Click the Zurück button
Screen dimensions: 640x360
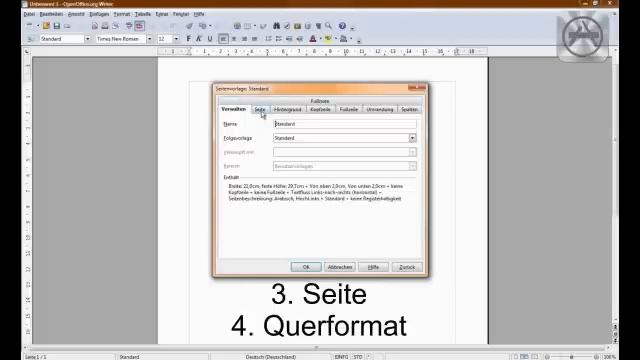pos(407,267)
